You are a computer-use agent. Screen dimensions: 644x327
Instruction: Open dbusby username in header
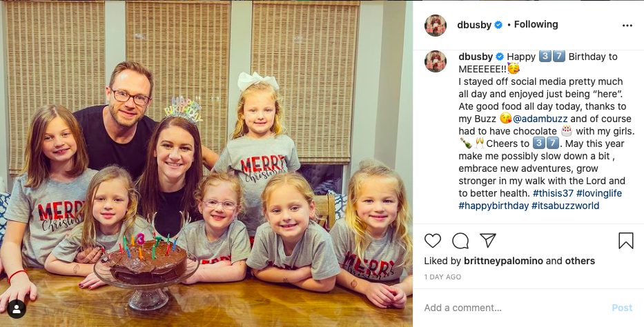(x=474, y=25)
